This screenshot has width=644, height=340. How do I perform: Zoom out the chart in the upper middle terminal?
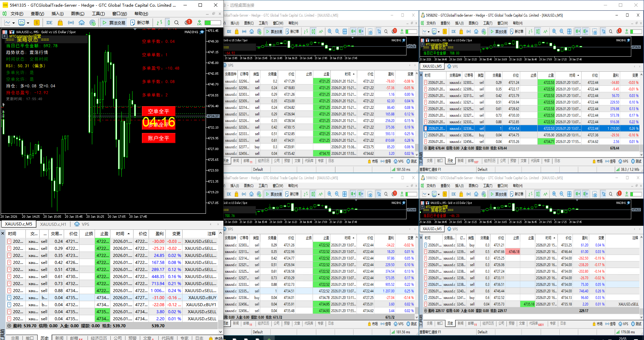pos(337,31)
